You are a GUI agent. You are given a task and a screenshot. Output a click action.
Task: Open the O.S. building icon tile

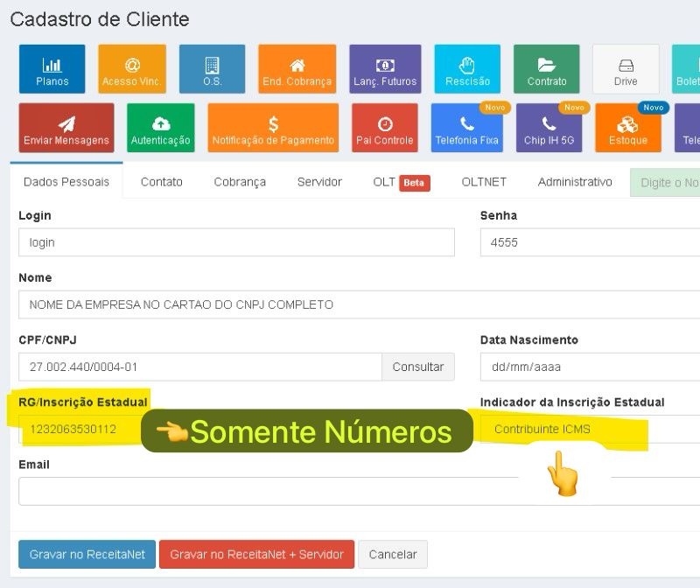pos(212,69)
